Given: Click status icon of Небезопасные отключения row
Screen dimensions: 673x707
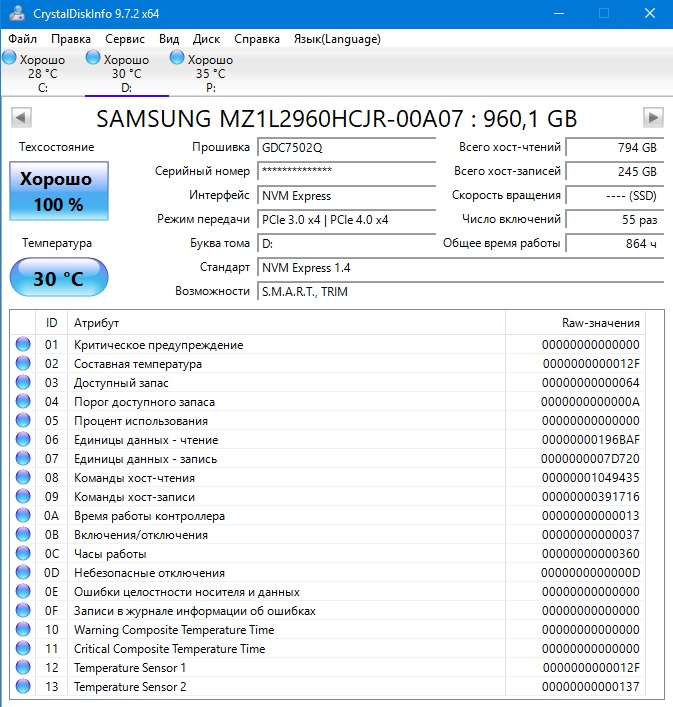Looking at the screenshot, I should pyautogui.click(x=23, y=572).
